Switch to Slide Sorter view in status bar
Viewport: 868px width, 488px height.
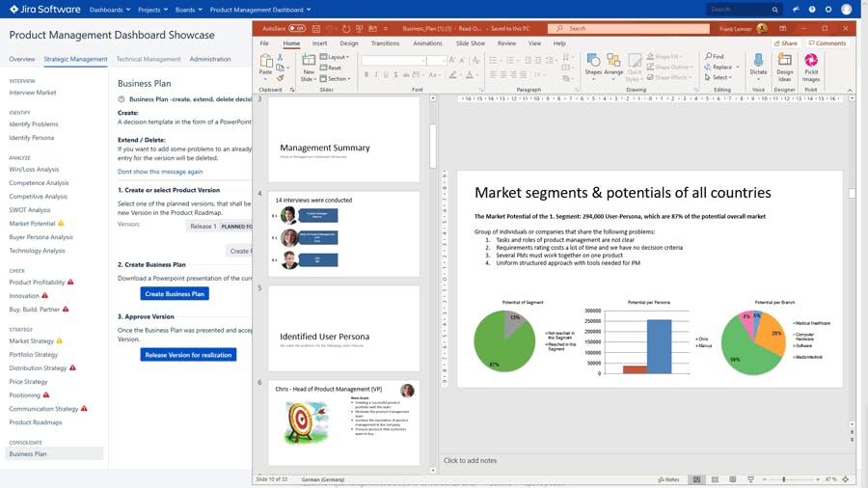coord(715,479)
